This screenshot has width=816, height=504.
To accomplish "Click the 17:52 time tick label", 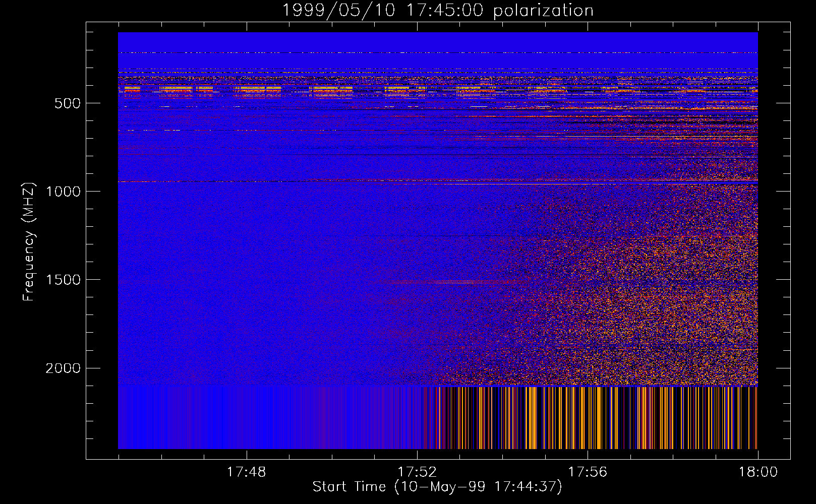I will click(417, 472).
